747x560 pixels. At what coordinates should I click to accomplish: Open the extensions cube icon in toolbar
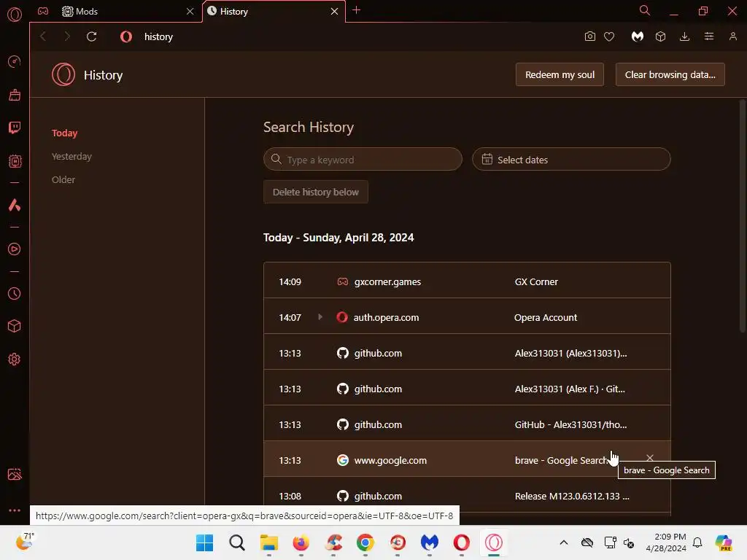tap(660, 36)
